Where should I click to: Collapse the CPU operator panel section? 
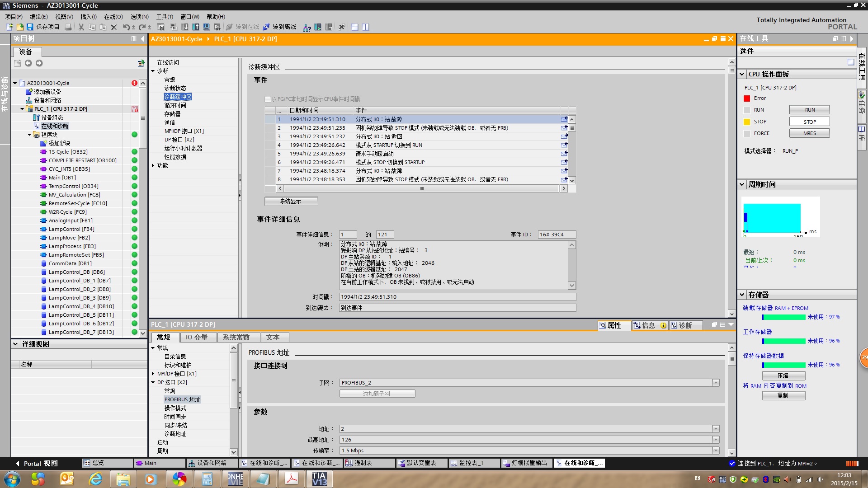[742, 74]
